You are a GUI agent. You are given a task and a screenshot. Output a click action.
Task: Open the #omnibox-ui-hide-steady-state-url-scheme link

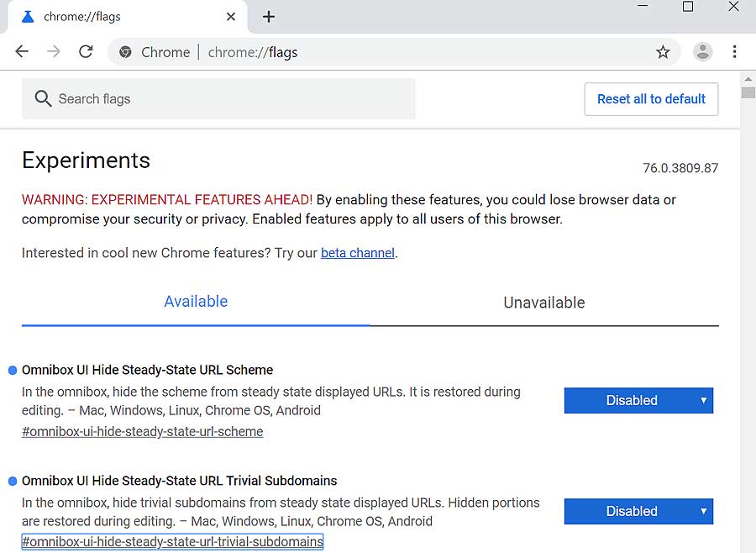[x=143, y=431]
